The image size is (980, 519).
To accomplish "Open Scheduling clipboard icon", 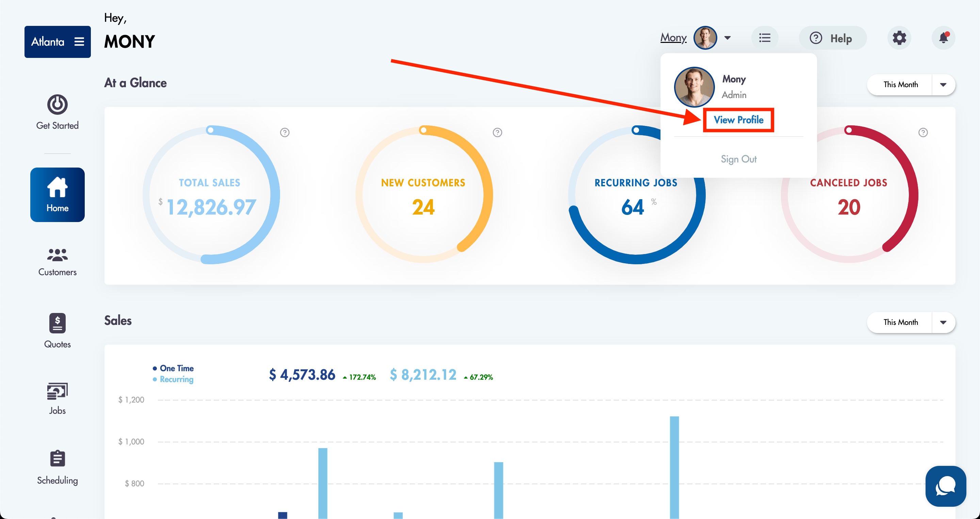I will pos(58,458).
